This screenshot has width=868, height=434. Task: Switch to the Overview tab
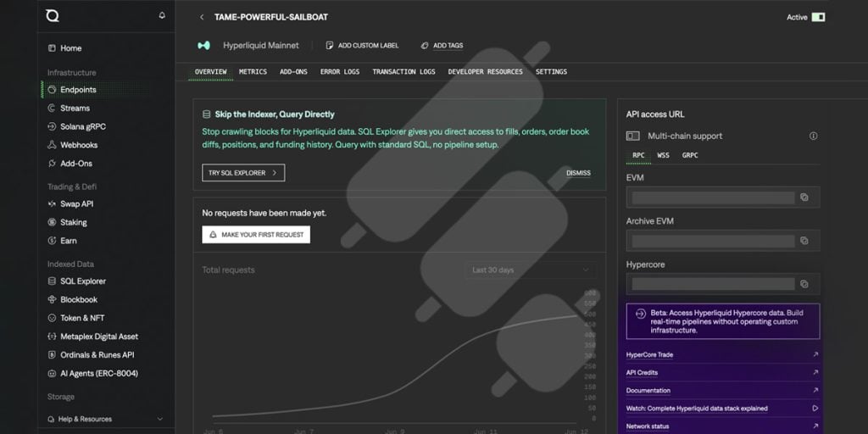point(210,72)
